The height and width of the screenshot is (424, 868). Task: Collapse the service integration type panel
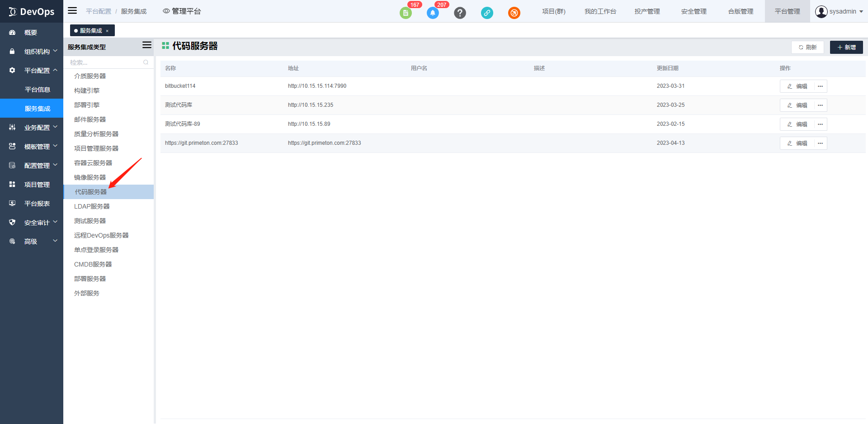146,45
